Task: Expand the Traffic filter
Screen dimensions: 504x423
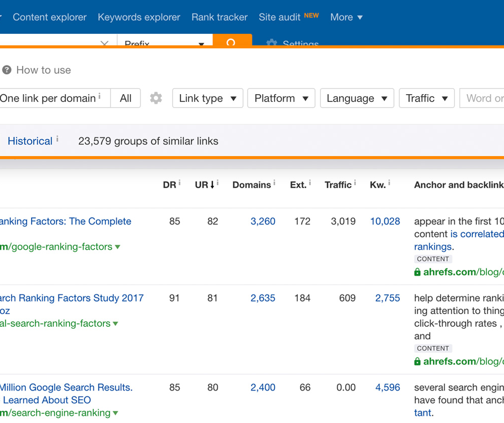Action: (427, 98)
